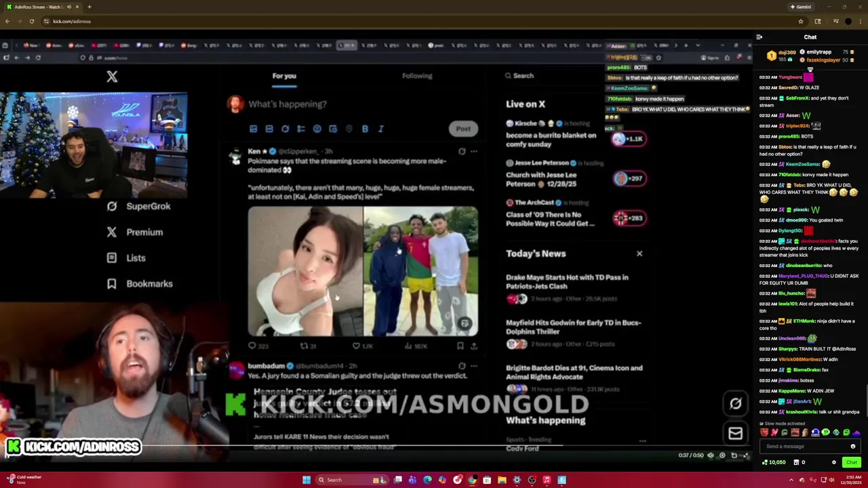Open the Windows Start menu
The height and width of the screenshot is (488, 868).
[x=306, y=480]
